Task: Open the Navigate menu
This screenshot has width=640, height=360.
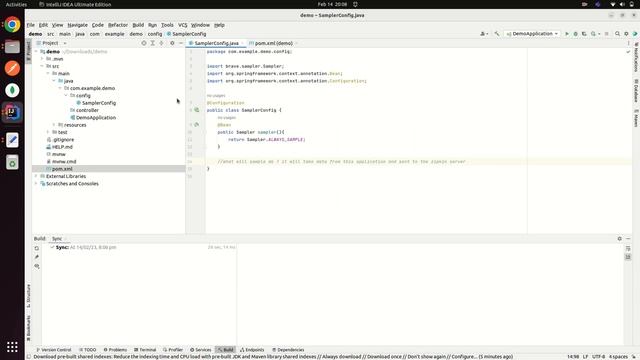Action: point(77,25)
